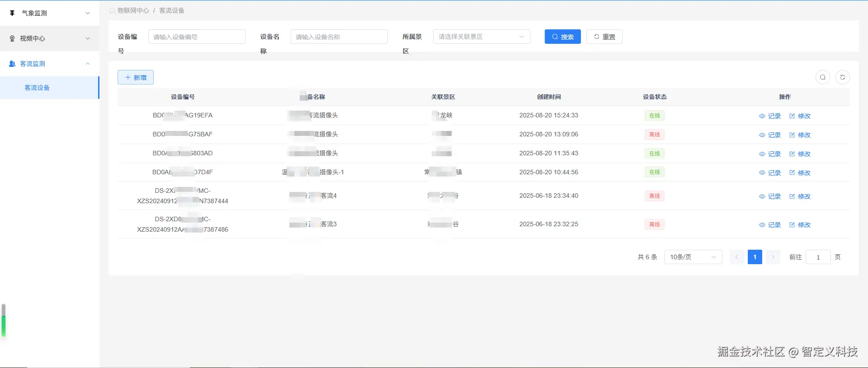Click 物联网中心 breadcrumb
Viewport: 868px width, 368px height.
pos(133,10)
